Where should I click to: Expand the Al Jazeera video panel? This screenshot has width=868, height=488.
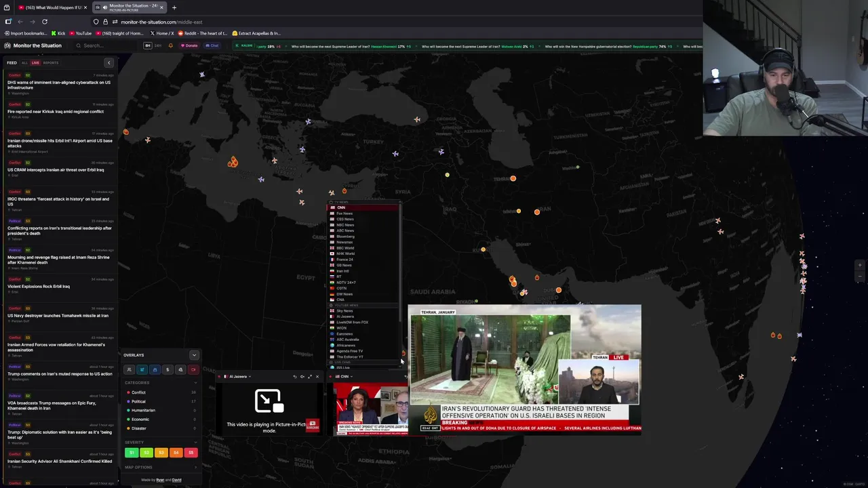309,376
